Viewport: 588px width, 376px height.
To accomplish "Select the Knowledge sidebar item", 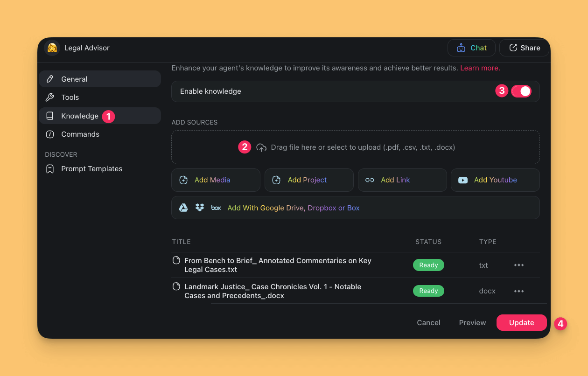I will (x=79, y=116).
